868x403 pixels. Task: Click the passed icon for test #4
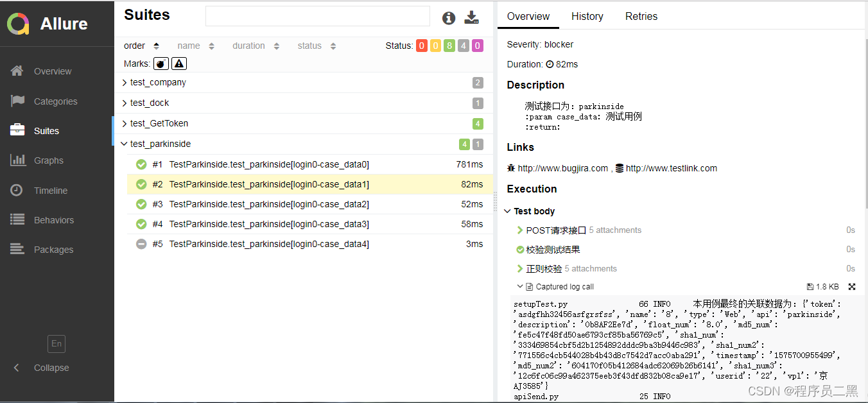[141, 224]
